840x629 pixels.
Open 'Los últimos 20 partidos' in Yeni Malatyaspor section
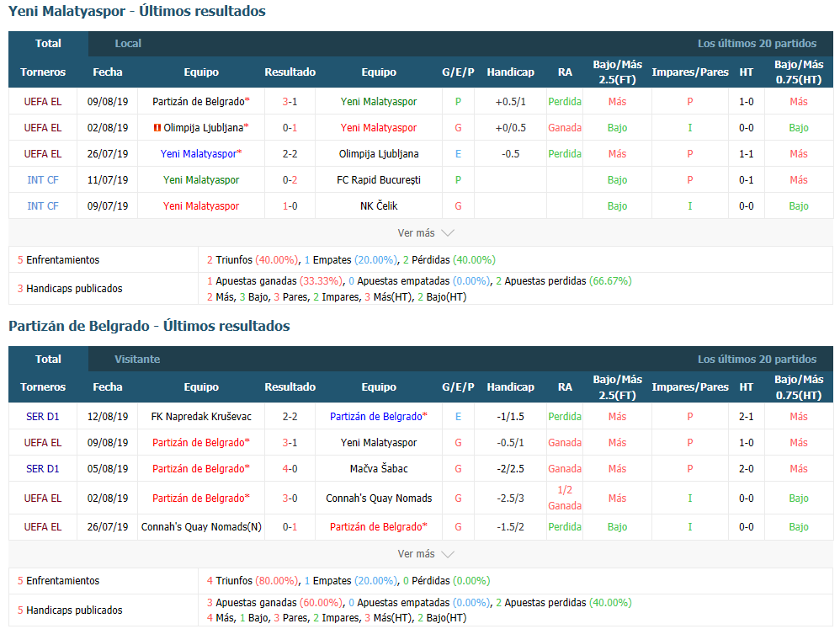point(757,44)
